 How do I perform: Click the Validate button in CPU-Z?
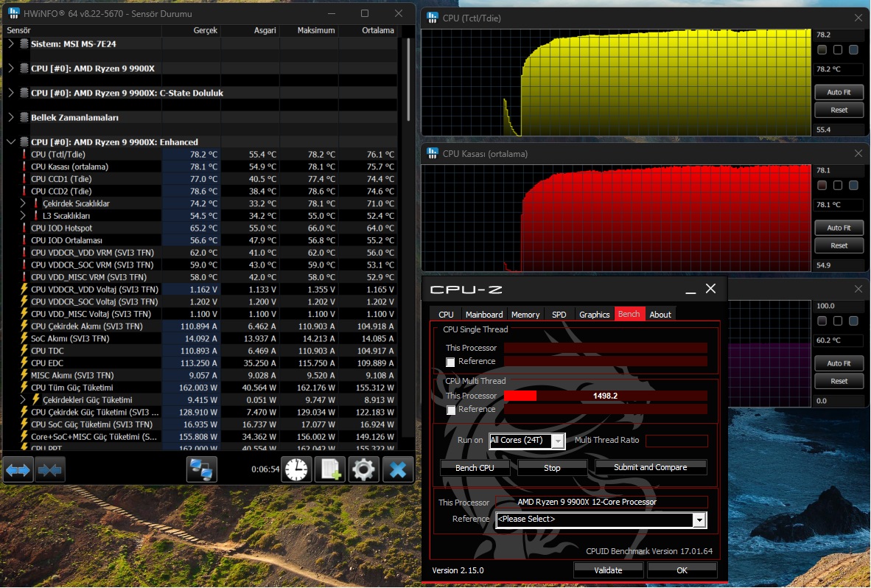pos(608,570)
